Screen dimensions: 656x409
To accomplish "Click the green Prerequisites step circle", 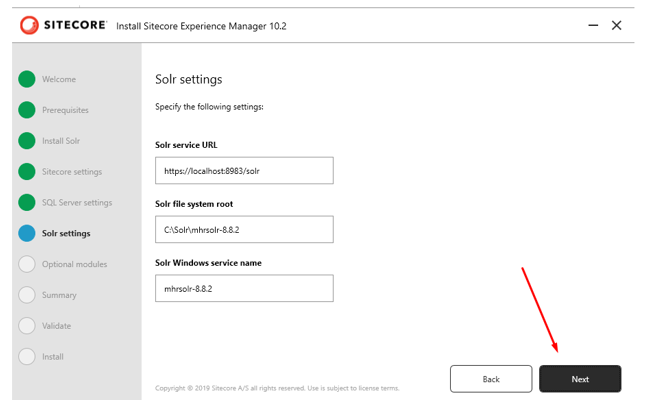I will (x=27, y=110).
